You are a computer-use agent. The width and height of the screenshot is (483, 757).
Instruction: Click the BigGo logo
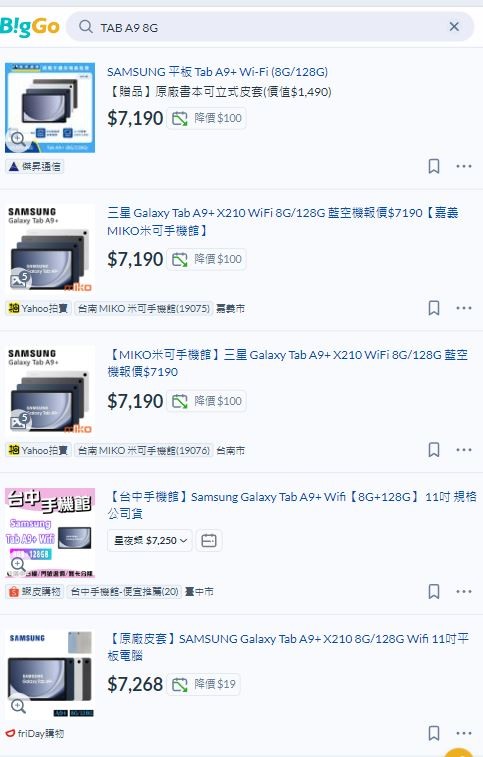coord(30,27)
